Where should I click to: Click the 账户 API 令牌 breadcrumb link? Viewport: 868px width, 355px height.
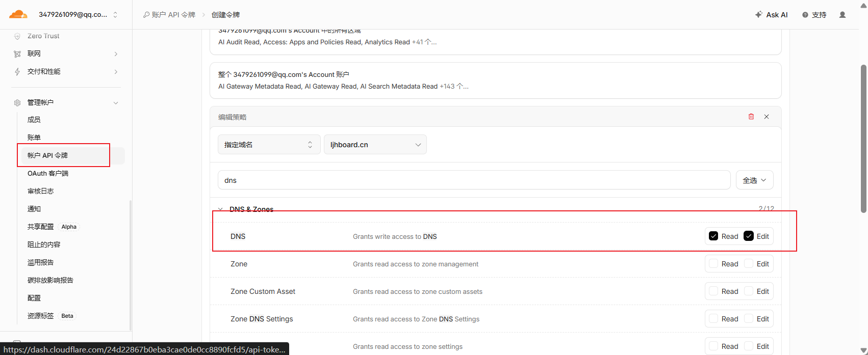tap(173, 15)
